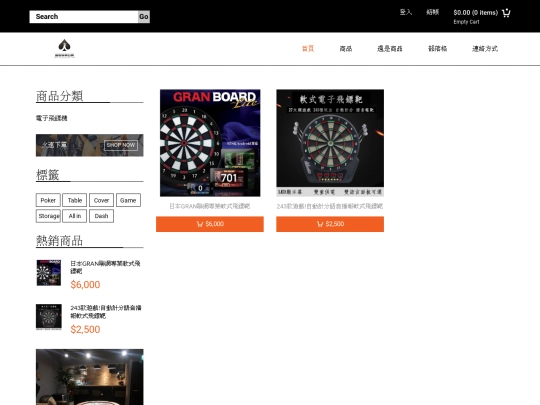Open the 商品 products menu item
This screenshot has height=405, width=540.
(x=346, y=49)
